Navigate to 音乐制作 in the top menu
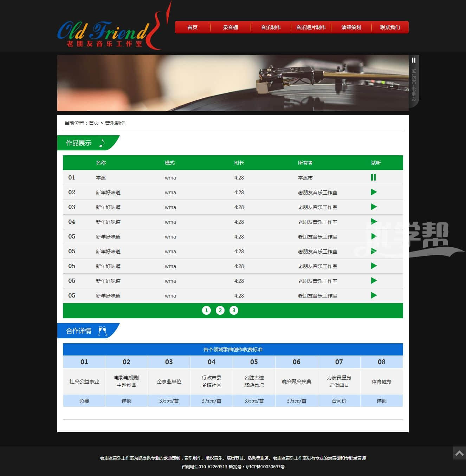The image size is (466, 476). (x=271, y=27)
